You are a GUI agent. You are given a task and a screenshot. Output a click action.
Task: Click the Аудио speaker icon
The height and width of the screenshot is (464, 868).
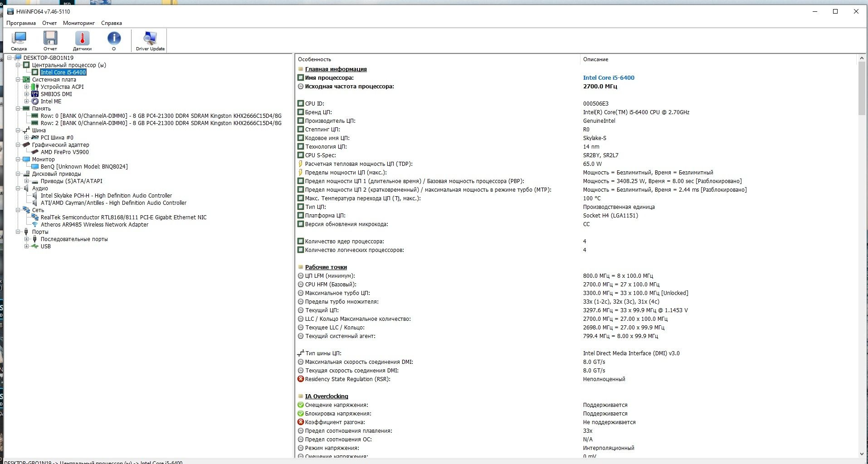(x=26, y=188)
